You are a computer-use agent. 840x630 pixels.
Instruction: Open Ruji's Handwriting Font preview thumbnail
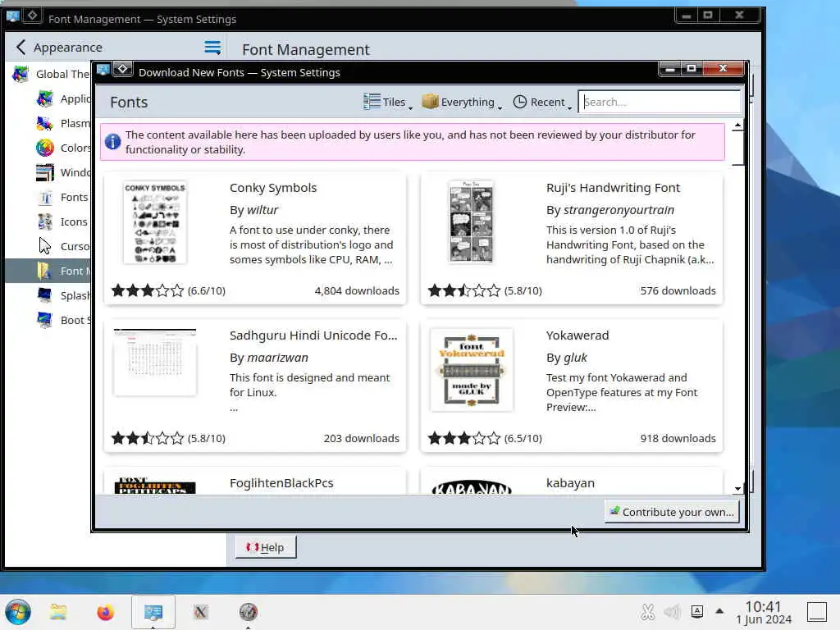point(472,221)
